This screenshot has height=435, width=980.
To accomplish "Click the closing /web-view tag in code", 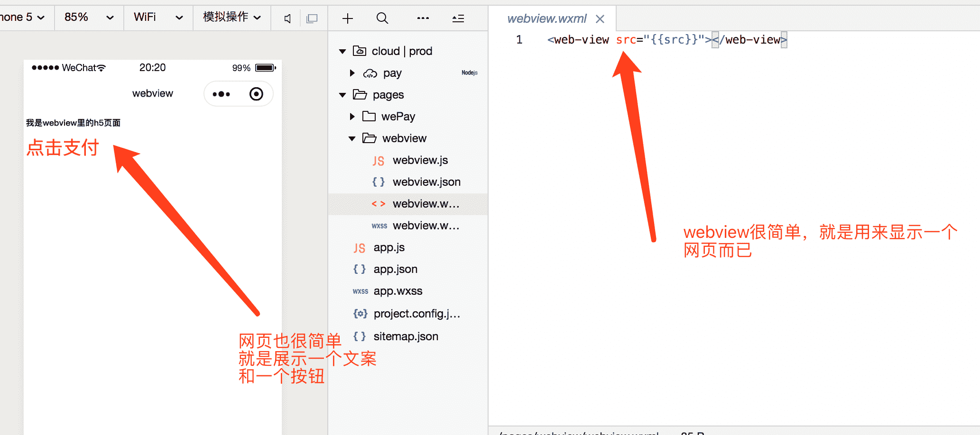I will [x=749, y=40].
